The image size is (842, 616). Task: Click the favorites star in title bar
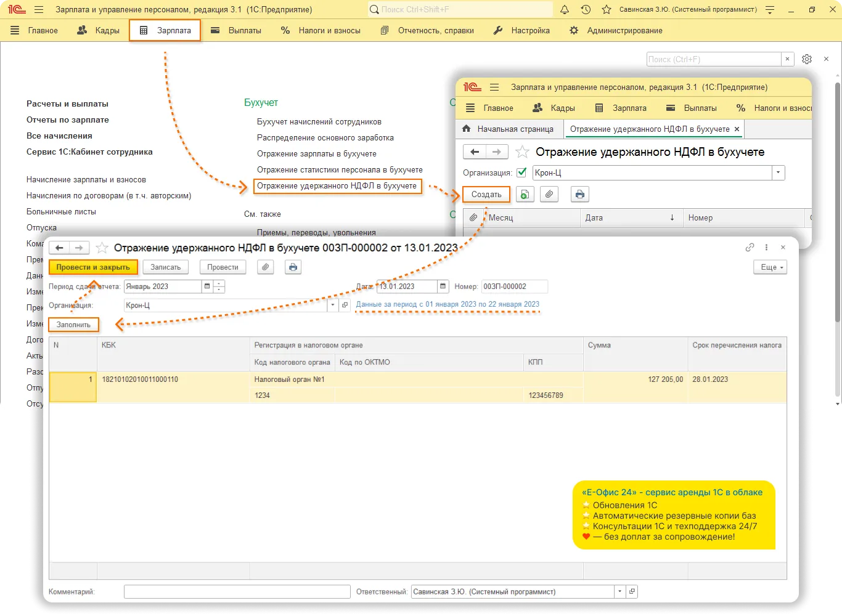click(x=607, y=10)
